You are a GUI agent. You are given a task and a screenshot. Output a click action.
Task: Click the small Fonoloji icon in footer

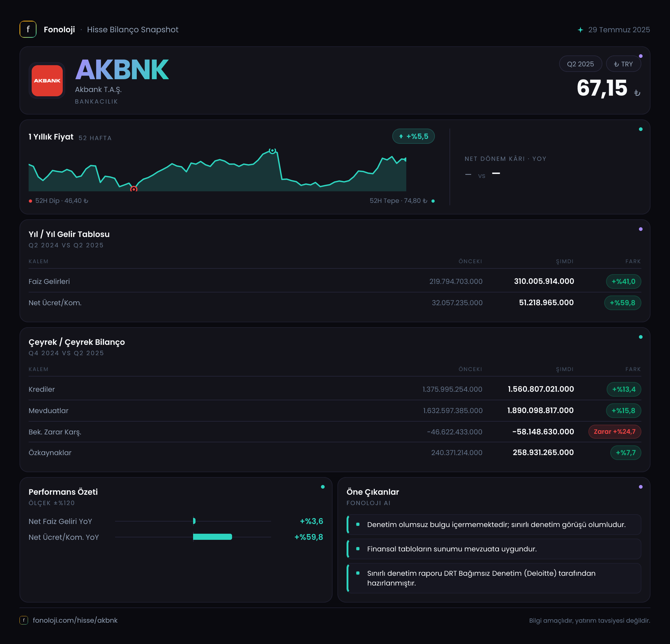coord(24,620)
